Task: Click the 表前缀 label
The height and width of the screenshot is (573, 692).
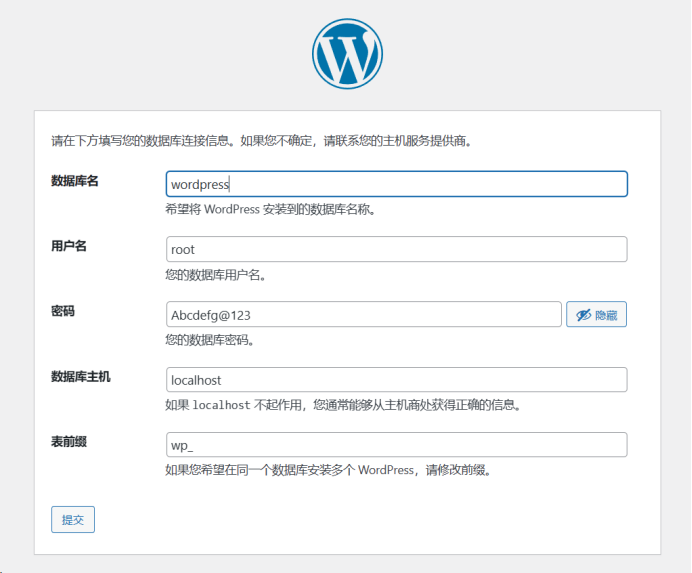Action: tap(69, 441)
